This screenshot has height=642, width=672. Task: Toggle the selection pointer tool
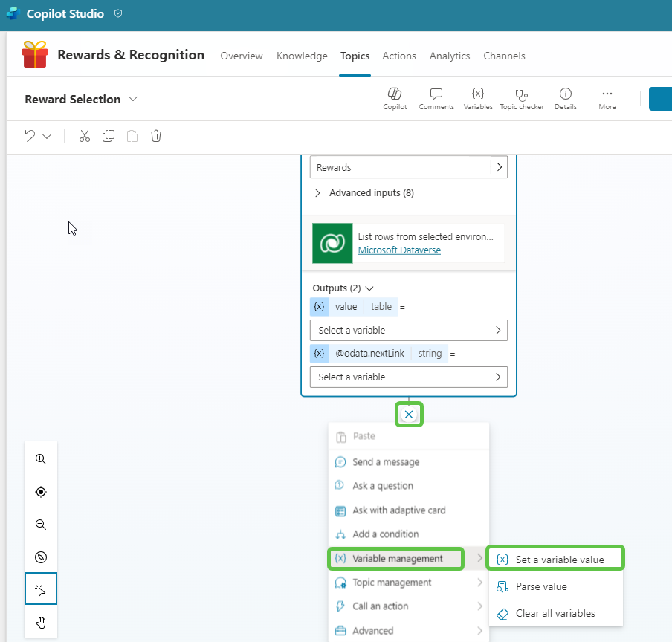coord(41,589)
